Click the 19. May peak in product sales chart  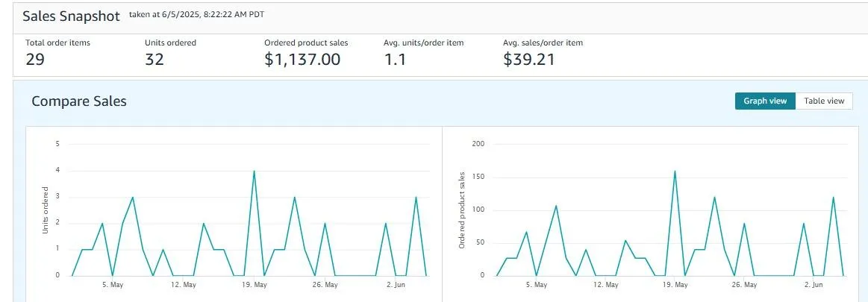675,171
